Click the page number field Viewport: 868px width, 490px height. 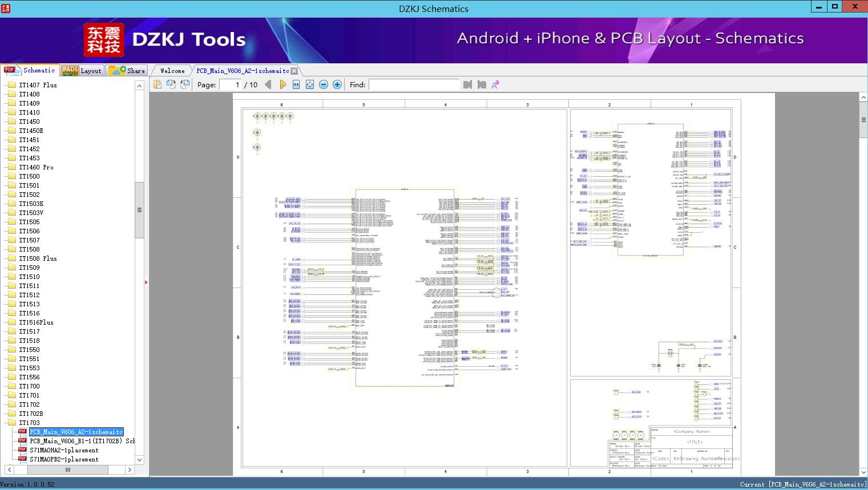click(x=231, y=84)
